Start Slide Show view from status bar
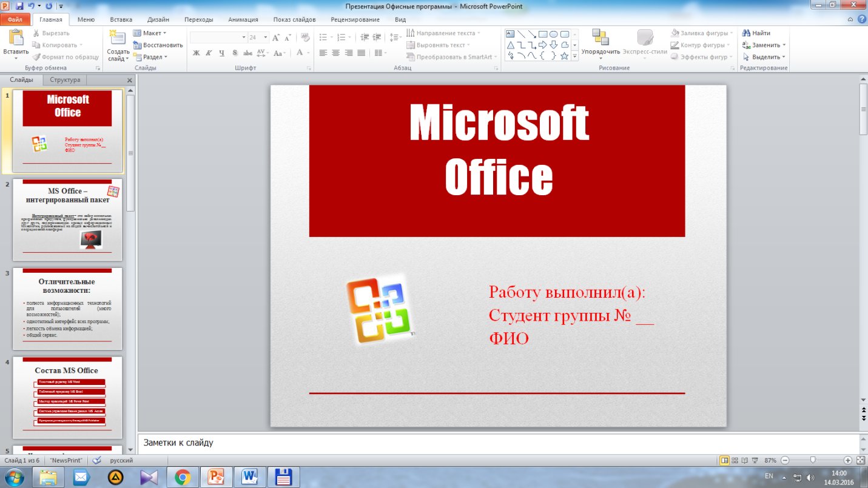Image resolution: width=868 pixels, height=488 pixels. pyautogui.click(x=755, y=461)
